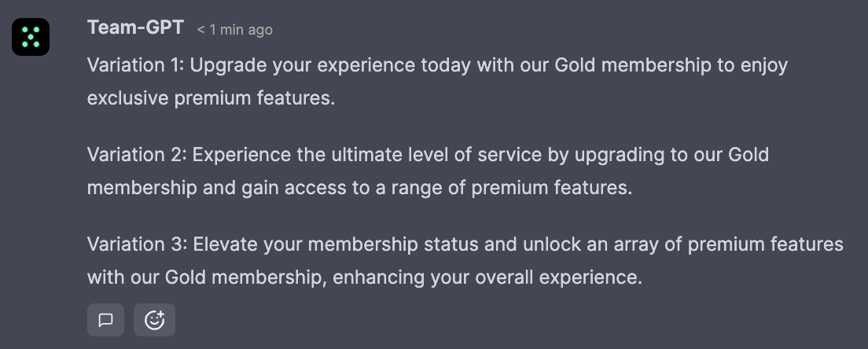
Task: Click the Team-GPT avatar icon
Action: point(31,36)
